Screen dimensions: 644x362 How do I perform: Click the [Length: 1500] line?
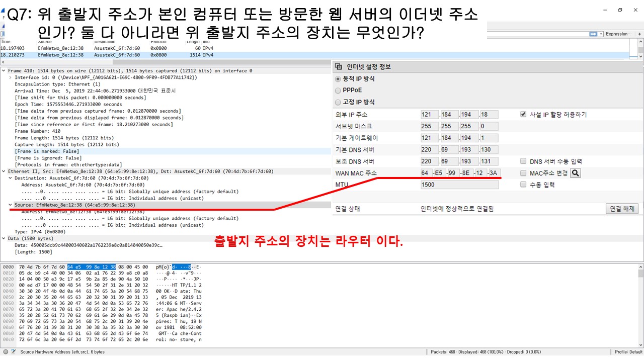(33, 251)
